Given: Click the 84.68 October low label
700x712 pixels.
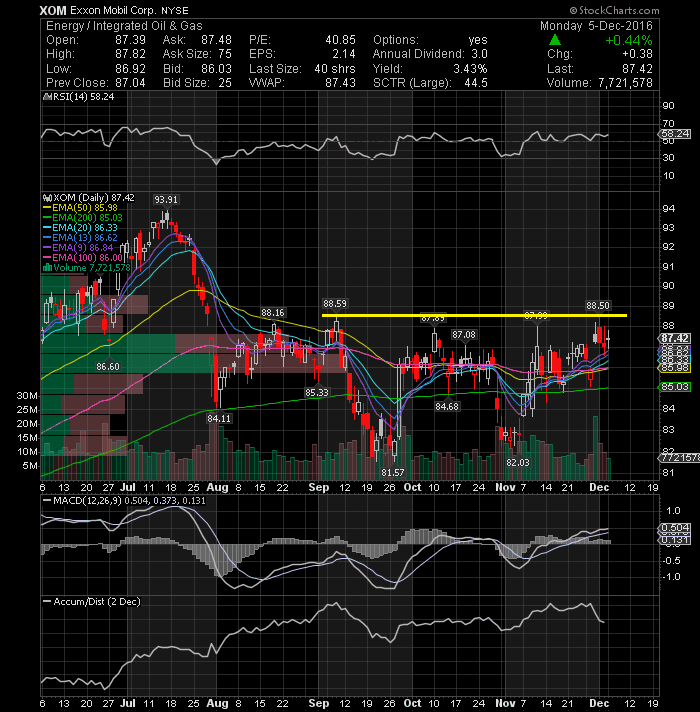Looking at the screenshot, I should (447, 406).
